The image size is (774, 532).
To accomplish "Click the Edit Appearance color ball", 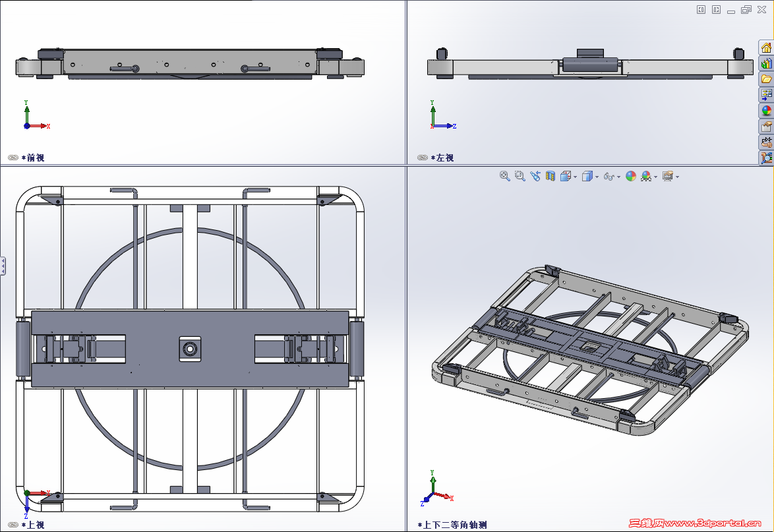I will (631, 176).
